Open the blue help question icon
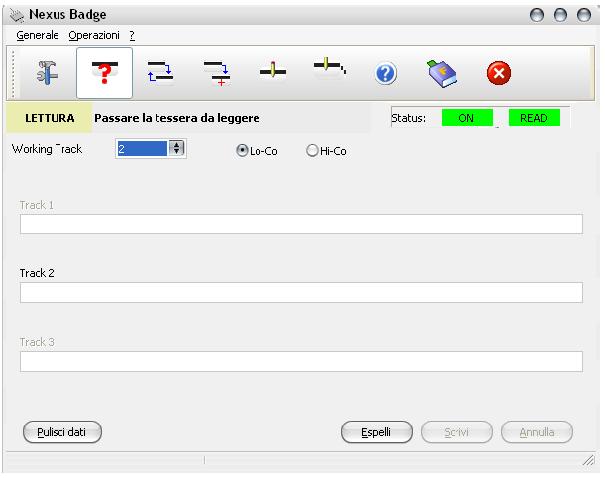 (x=385, y=73)
